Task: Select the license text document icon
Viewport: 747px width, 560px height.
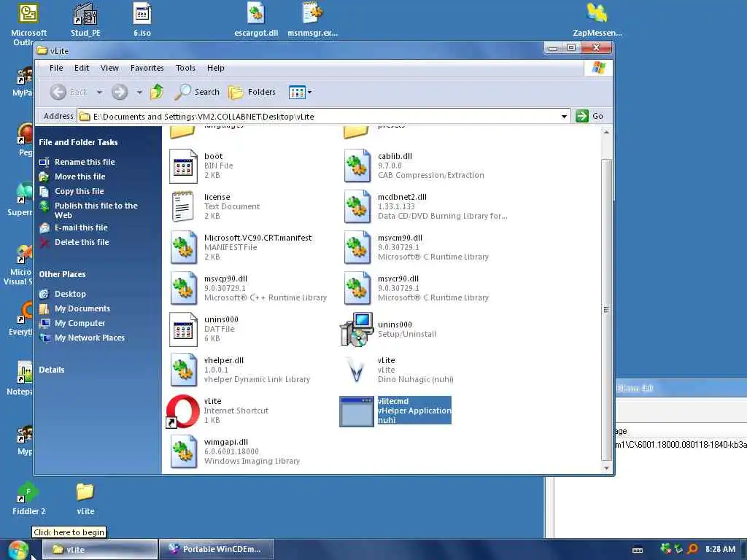Action: coord(183,206)
